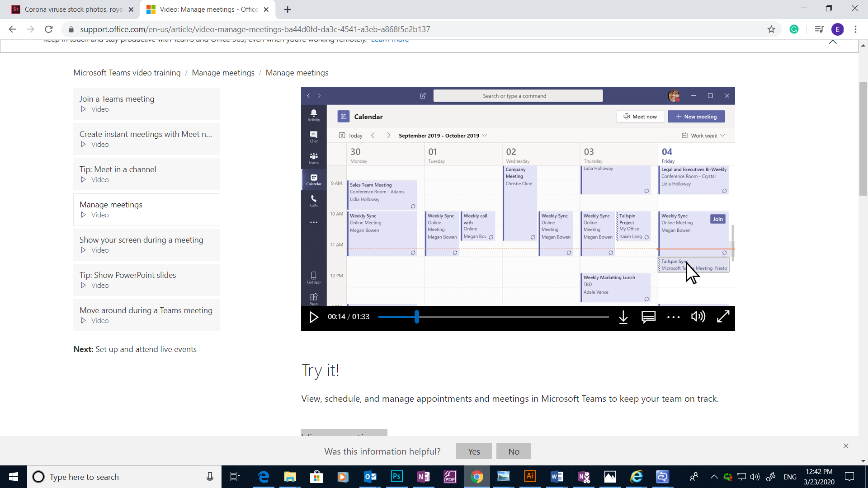
Task: Download the video with the download arrow icon
Action: point(623,317)
